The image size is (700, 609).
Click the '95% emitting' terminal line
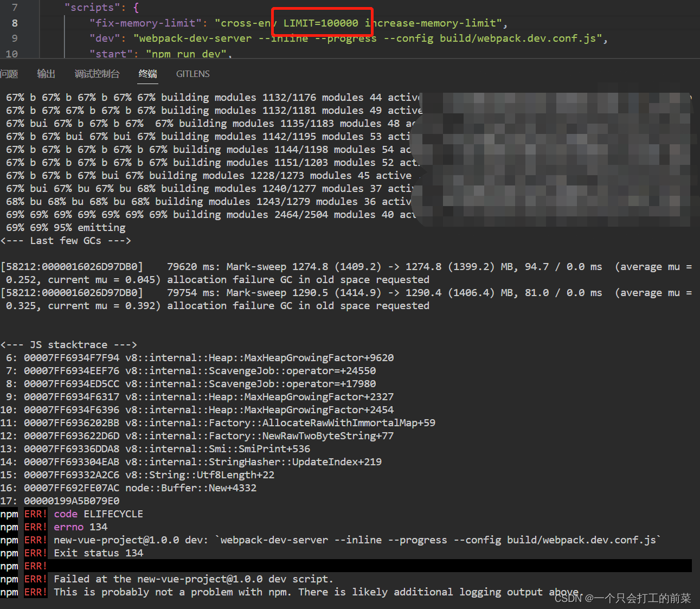pyautogui.click(x=66, y=228)
